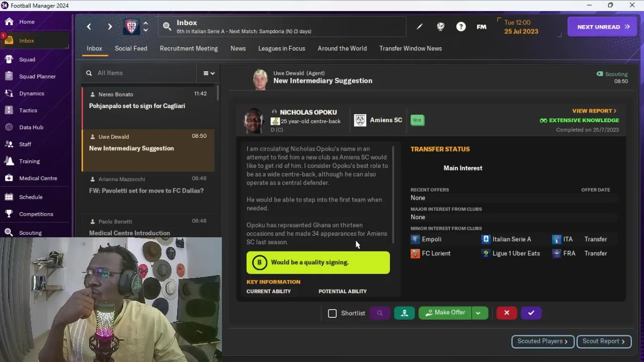Viewport: 644px width, 362px height.
Task: Tick the Shortlist checkbox
Action: (x=332, y=313)
